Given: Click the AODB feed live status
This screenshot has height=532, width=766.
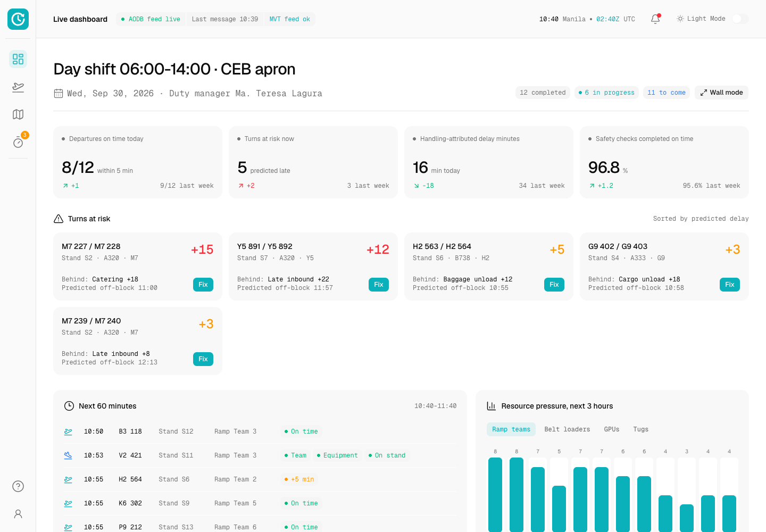Looking at the screenshot, I should pos(151,19).
